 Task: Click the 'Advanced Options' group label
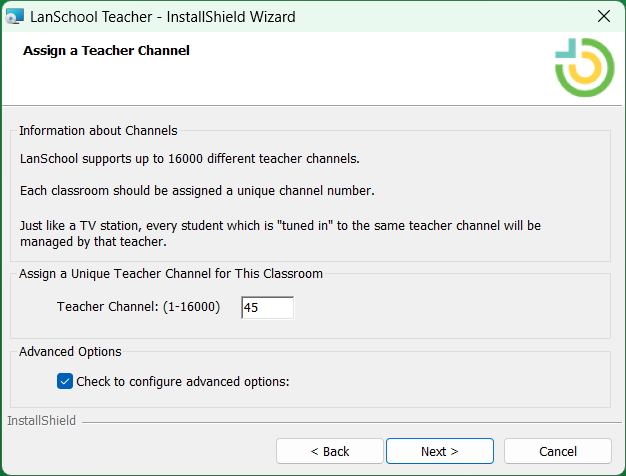pyautogui.click(x=70, y=351)
